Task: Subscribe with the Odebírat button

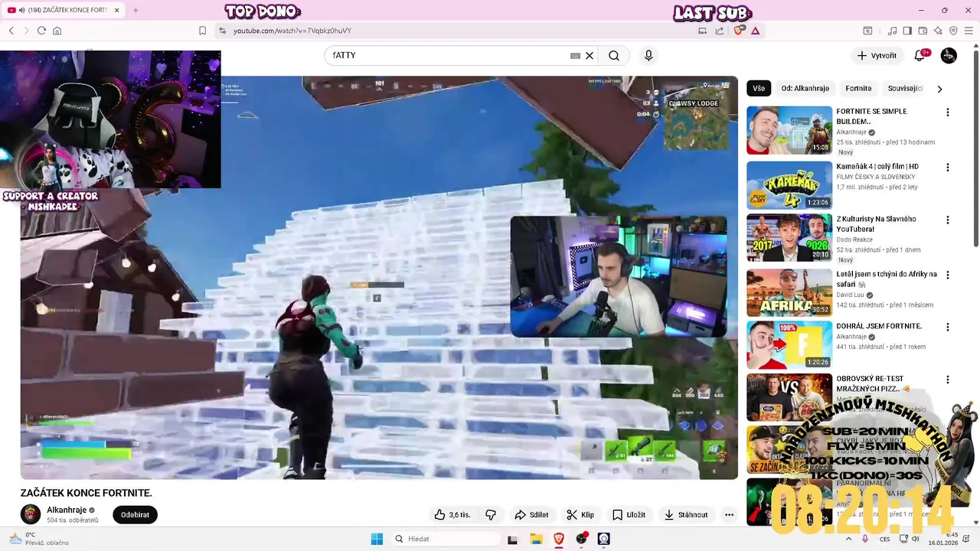Action: (x=135, y=515)
